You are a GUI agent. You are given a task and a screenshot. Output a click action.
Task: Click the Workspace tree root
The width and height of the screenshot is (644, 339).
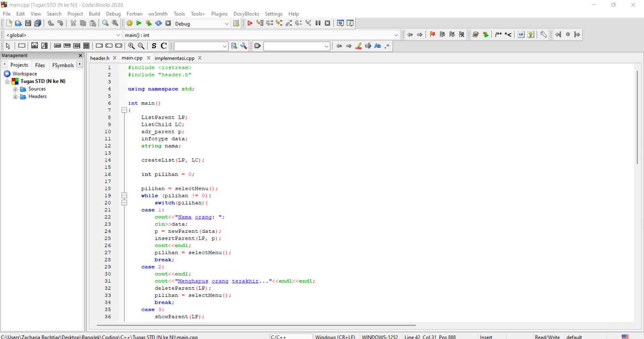[25, 74]
